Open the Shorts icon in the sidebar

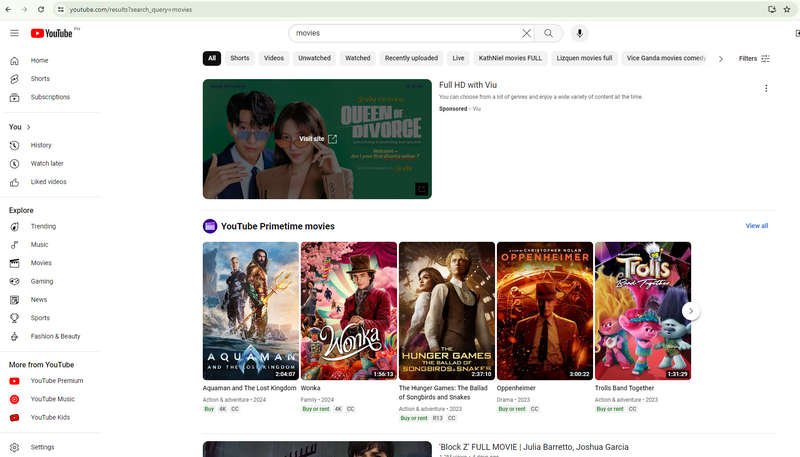click(14, 79)
